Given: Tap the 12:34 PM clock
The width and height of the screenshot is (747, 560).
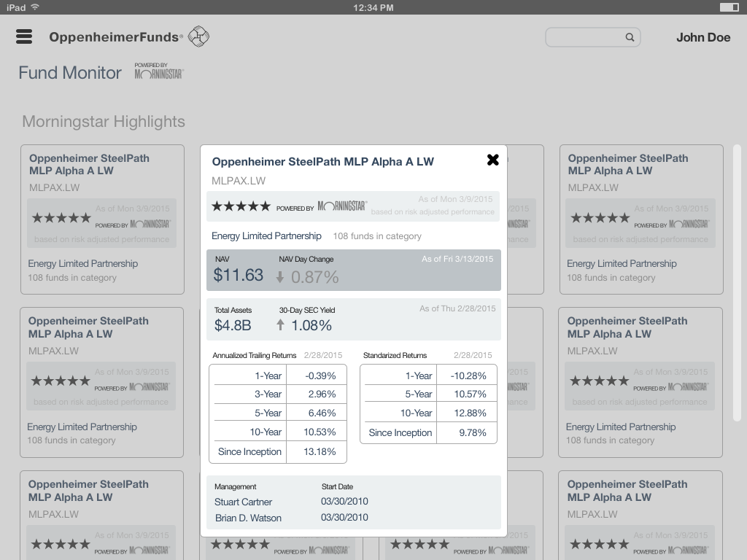Looking at the screenshot, I should [x=373, y=7].
